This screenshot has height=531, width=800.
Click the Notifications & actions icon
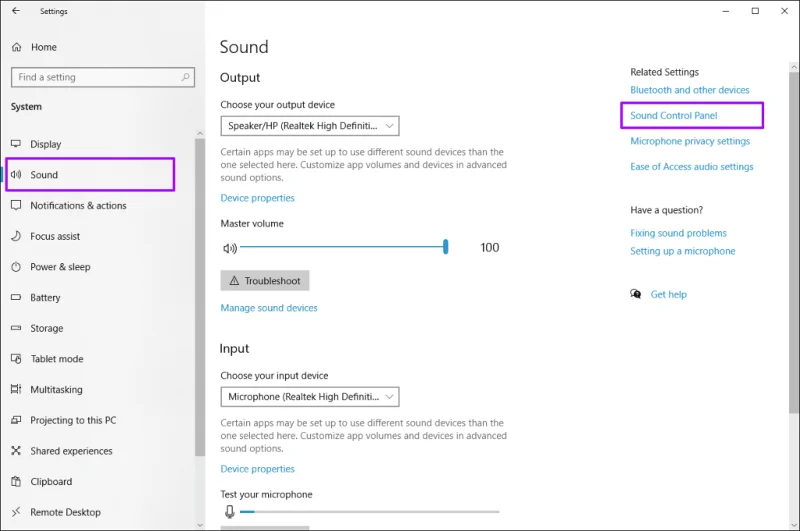click(x=16, y=205)
